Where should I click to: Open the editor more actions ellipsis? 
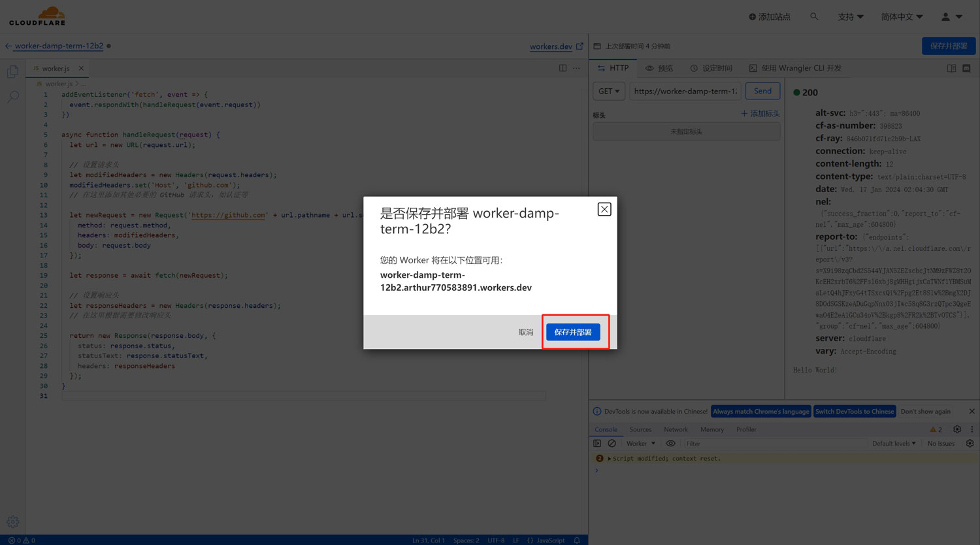(576, 68)
